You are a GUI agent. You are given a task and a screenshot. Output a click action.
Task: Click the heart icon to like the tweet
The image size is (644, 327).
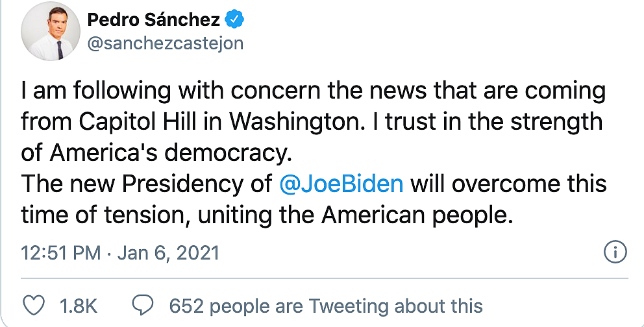pyautogui.click(x=33, y=306)
